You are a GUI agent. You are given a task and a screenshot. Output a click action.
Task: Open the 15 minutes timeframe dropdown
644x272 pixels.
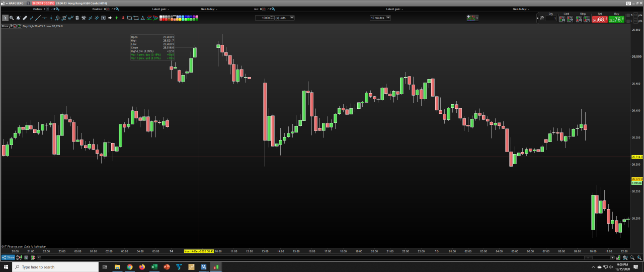(x=380, y=18)
